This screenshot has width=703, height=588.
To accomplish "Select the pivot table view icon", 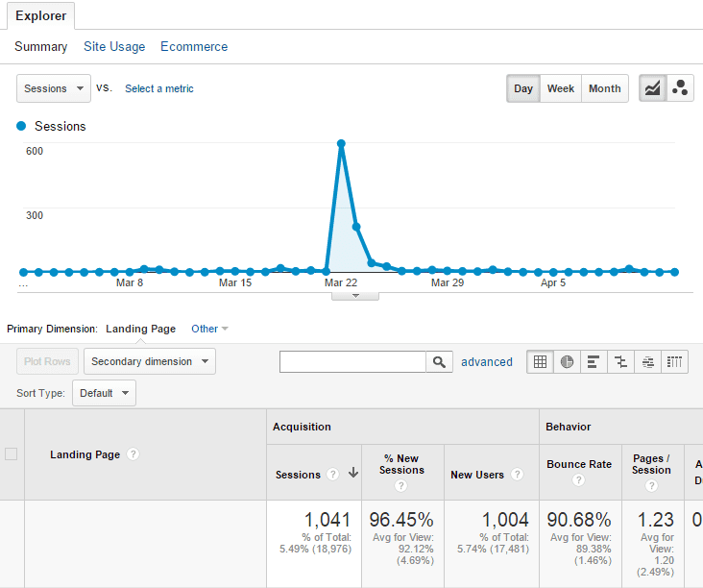I will 675,362.
